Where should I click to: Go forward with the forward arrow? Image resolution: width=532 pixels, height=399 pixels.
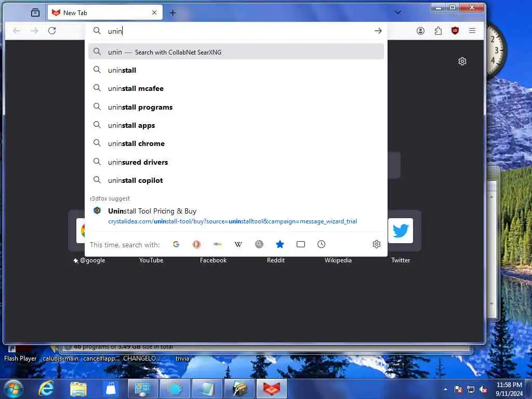pyautogui.click(x=34, y=31)
